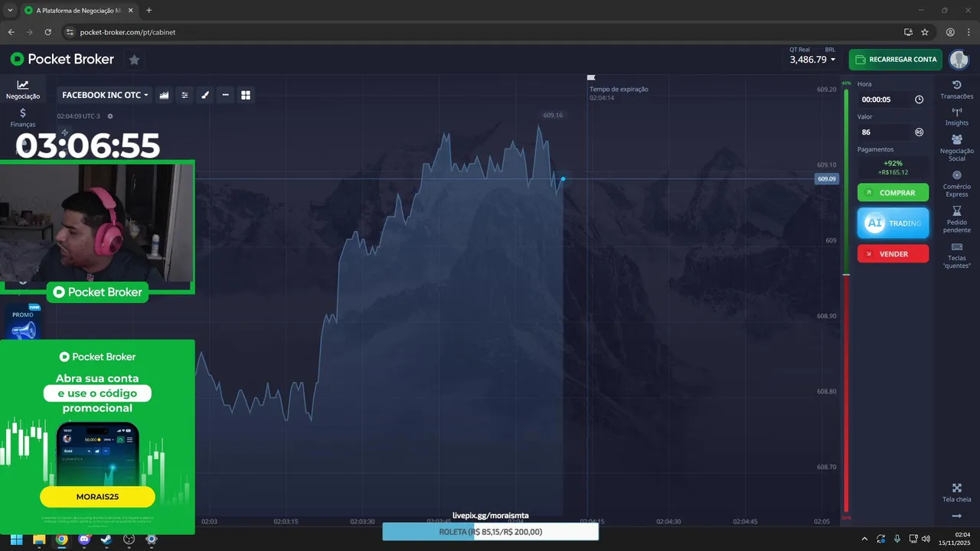Open the multi-chart grid layout icon
This screenshot has height=551, width=980.
click(x=246, y=95)
